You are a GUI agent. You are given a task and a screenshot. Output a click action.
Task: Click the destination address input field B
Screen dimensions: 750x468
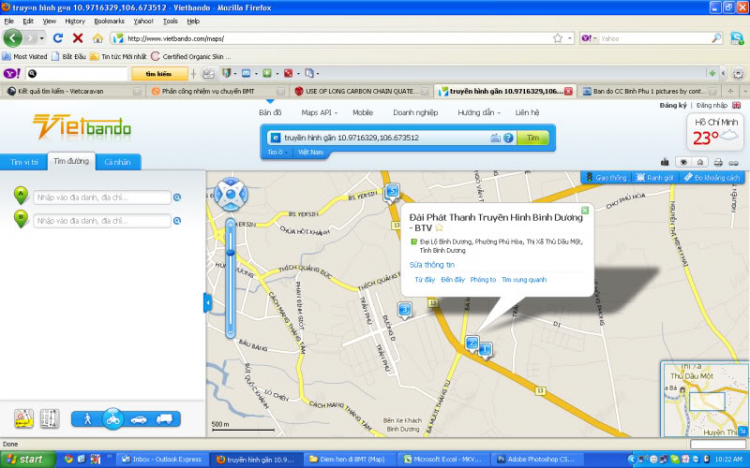tap(102, 221)
